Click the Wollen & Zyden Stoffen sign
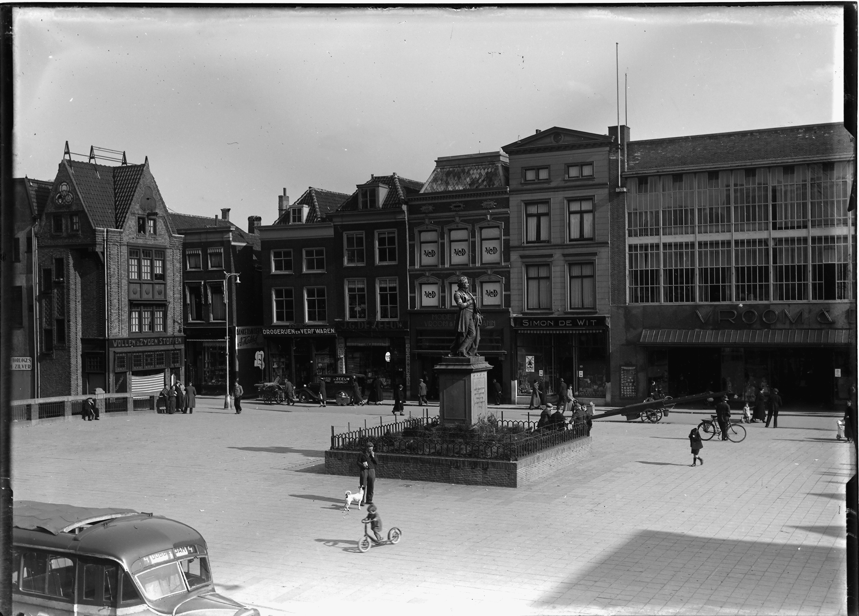 148,341
